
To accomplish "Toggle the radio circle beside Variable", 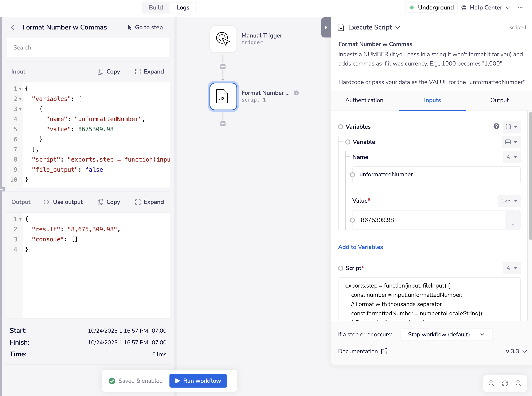I will pos(348,142).
